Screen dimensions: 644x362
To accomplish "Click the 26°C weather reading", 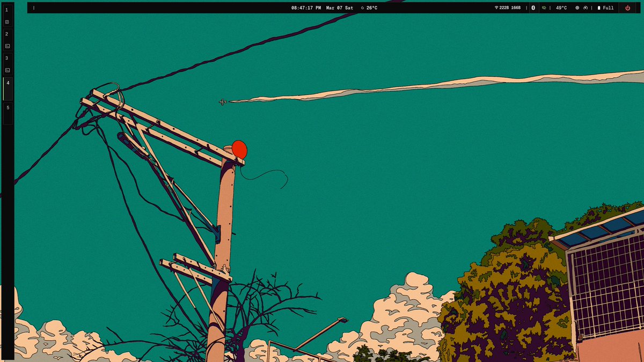I will pyautogui.click(x=372, y=8).
